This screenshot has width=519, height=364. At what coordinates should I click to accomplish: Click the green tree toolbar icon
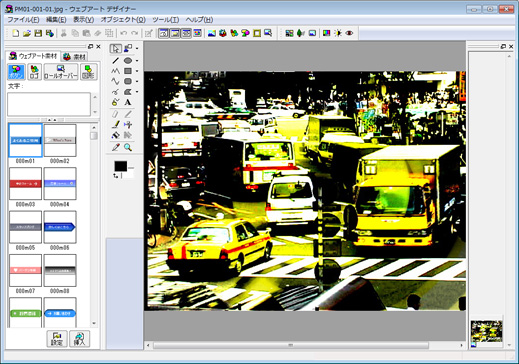click(x=300, y=33)
